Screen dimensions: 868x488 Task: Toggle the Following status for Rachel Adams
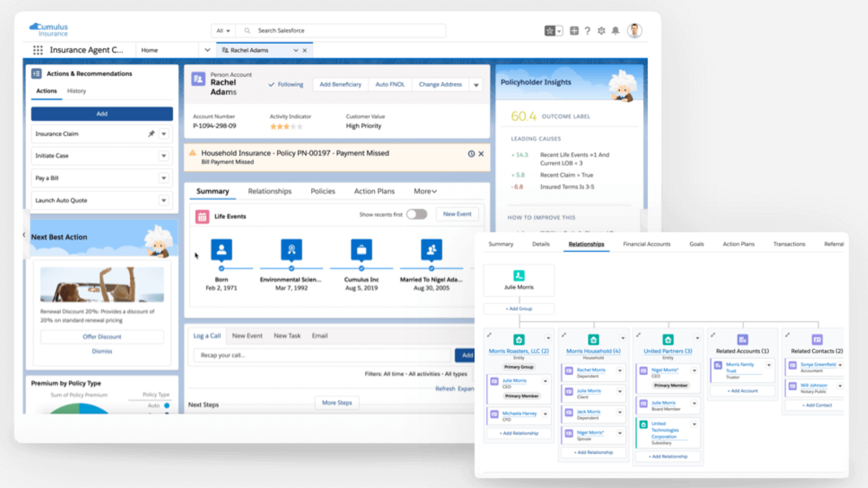[286, 85]
